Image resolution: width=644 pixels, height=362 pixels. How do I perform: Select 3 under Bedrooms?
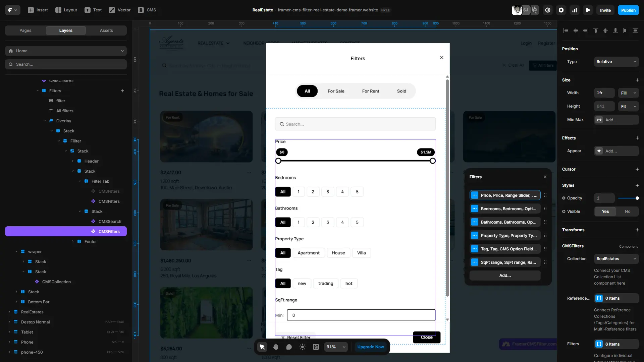(328, 192)
